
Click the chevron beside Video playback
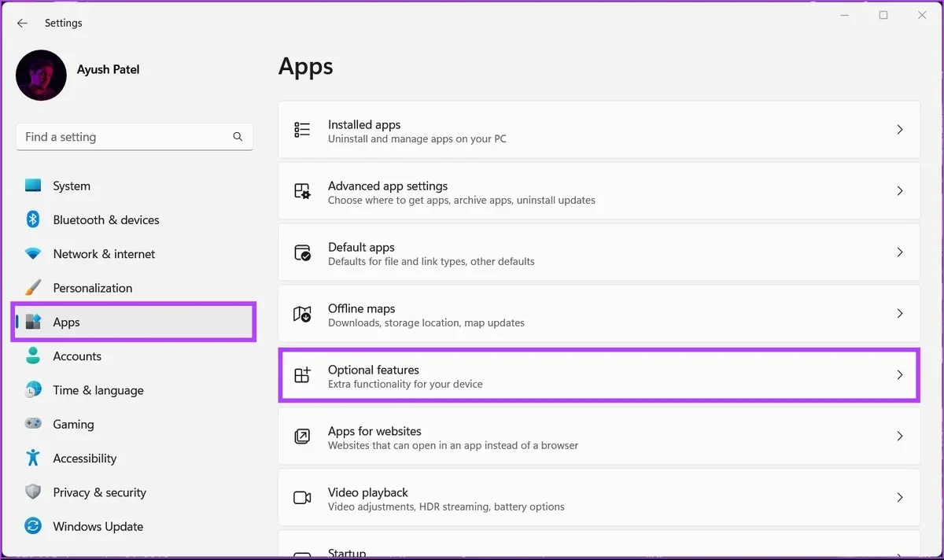click(900, 498)
